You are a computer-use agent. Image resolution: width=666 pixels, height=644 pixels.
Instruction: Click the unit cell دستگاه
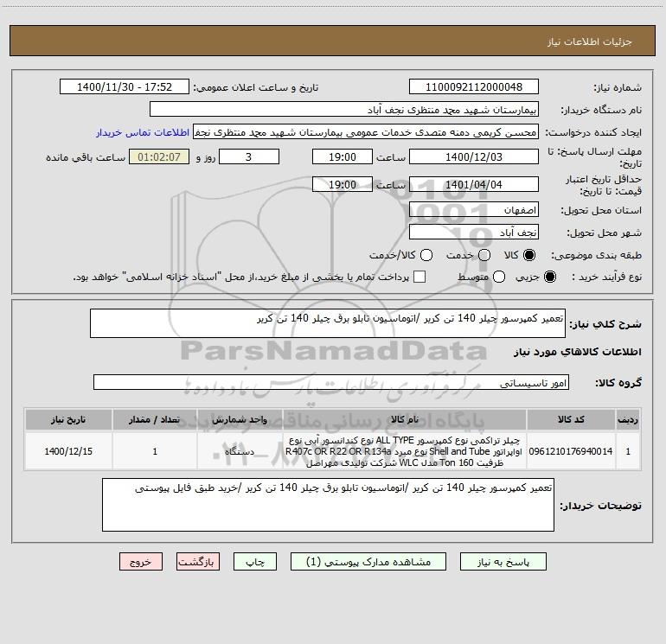click(240, 451)
